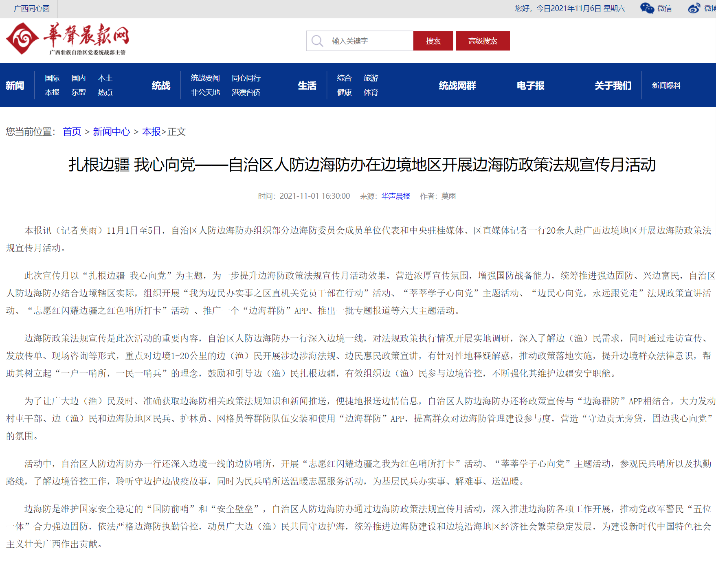The image size is (716, 588).
Task: Click the 新闻爆料 news tip link
Action: pyautogui.click(x=666, y=86)
